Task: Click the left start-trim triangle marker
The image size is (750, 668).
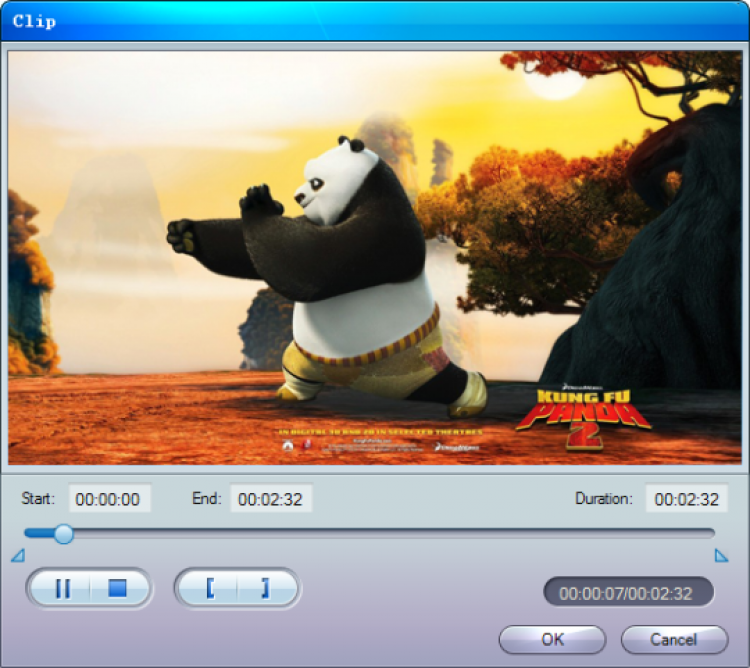Action: [x=18, y=556]
